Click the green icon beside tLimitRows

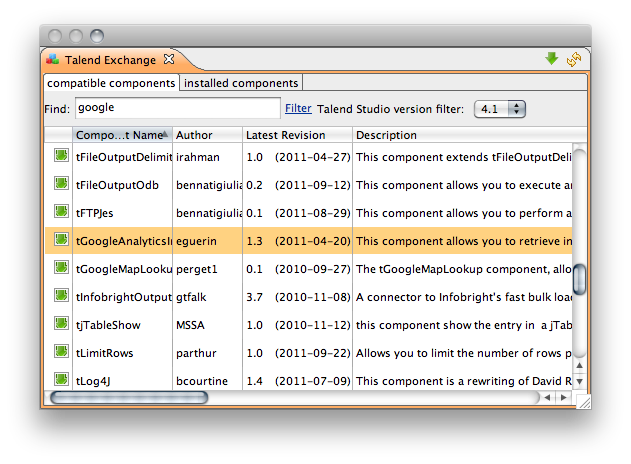click(x=61, y=352)
